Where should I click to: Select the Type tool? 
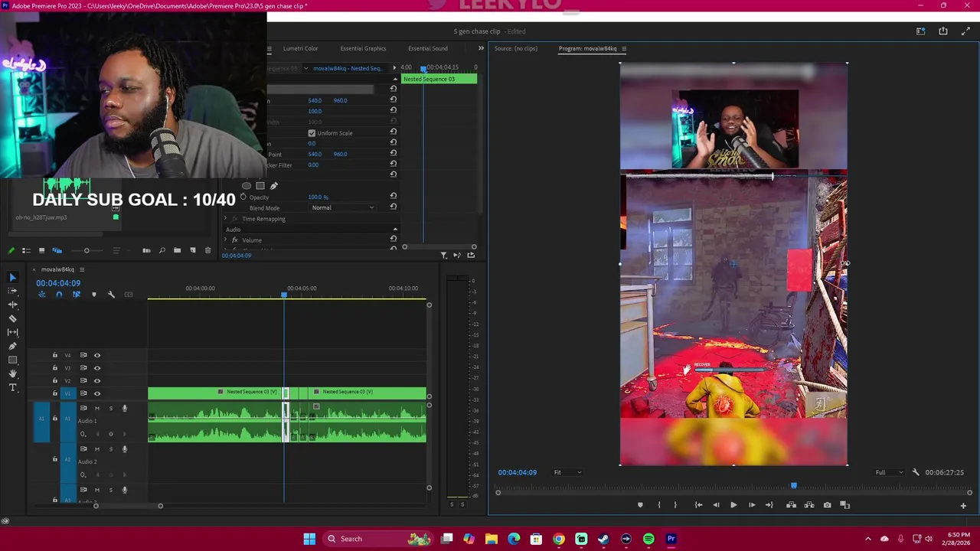click(x=13, y=387)
